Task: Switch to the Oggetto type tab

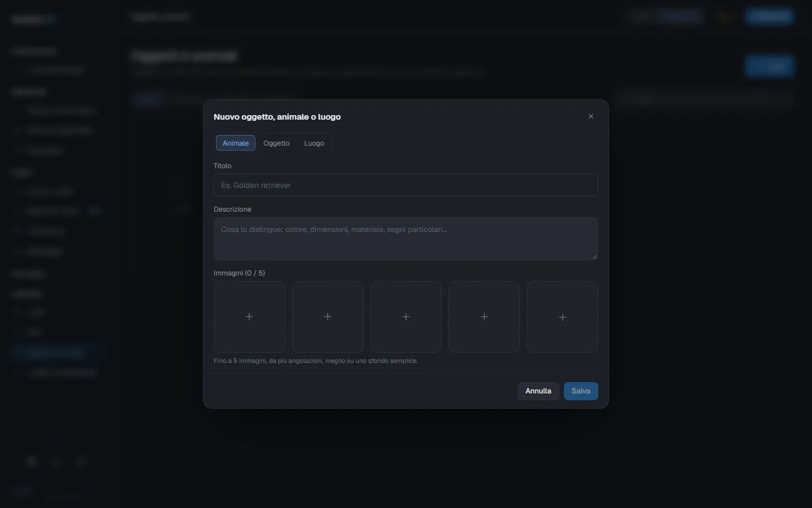Action: 276,143
